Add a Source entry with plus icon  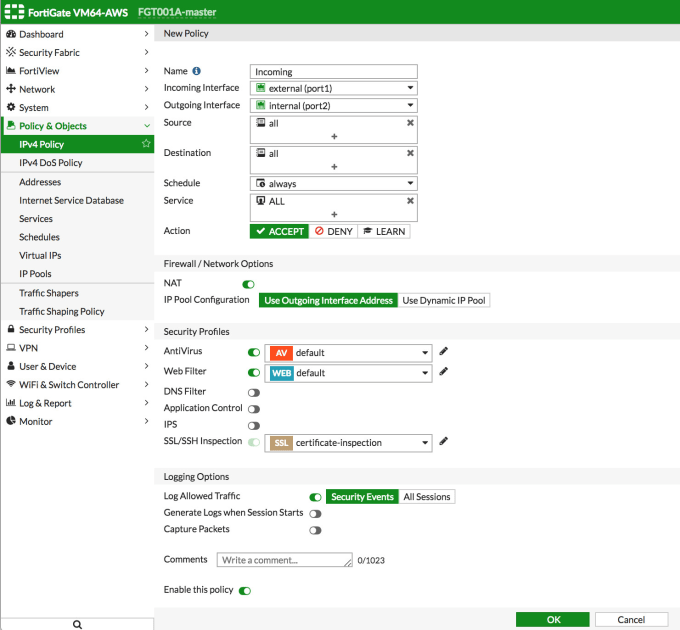(334, 136)
